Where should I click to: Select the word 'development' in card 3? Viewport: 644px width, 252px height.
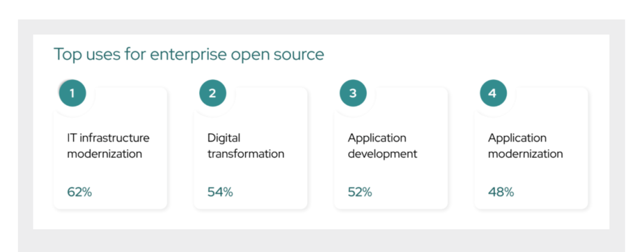click(x=382, y=154)
